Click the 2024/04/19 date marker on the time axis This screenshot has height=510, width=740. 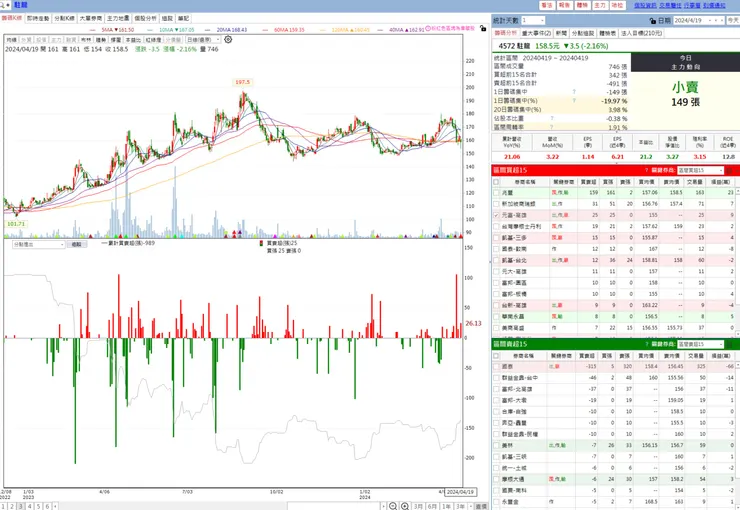[460, 492]
